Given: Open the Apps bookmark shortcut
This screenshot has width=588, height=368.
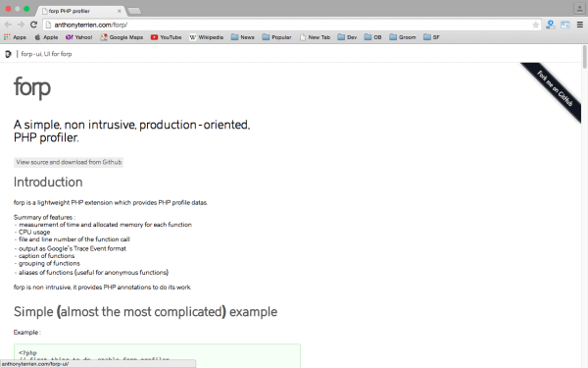Looking at the screenshot, I should (x=15, y=37).
